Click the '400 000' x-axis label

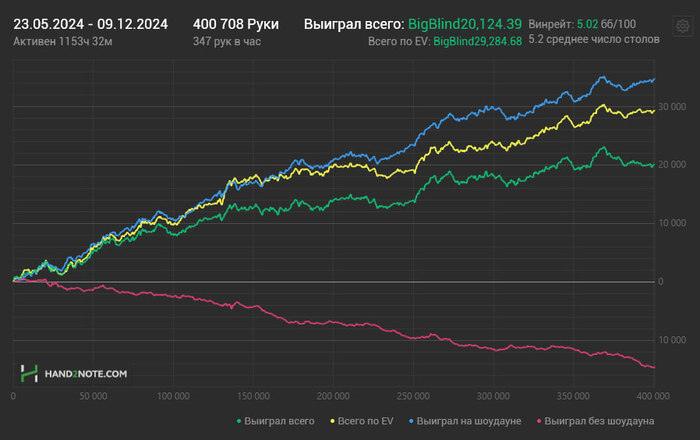(653, 396)
